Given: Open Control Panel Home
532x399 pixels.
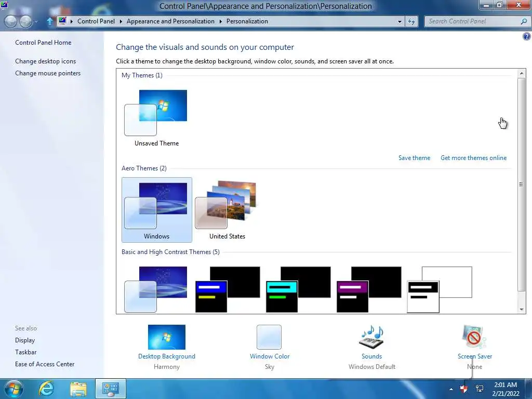Looking at the screenshot, I should pos(43,43).
